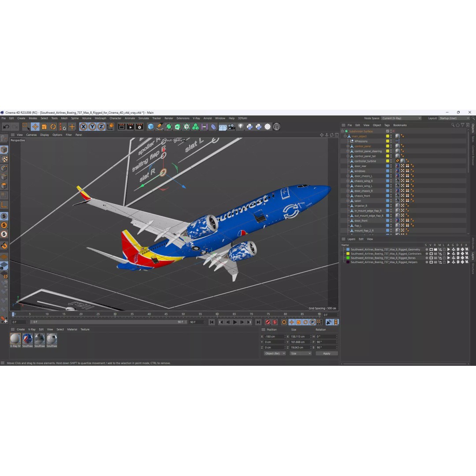The image size is (476, 476).
Task: Toggle solo on Controllers layer
Action: [427, 254]
